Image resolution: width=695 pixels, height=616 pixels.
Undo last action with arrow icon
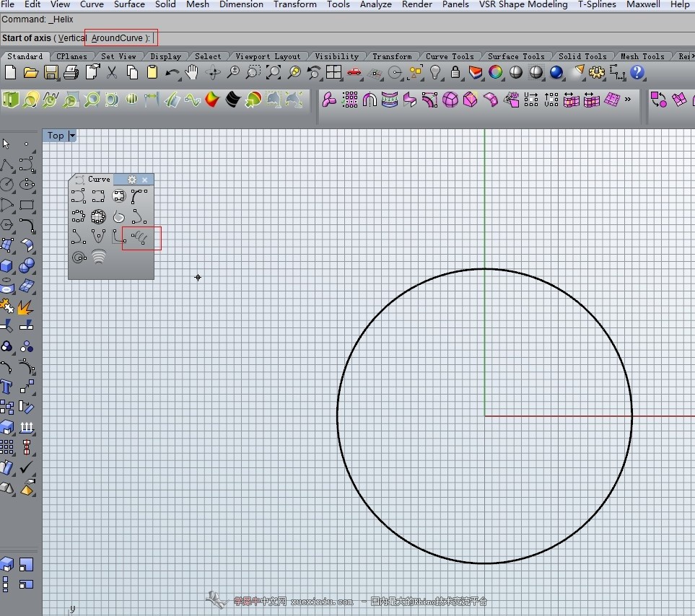tap(172, 73)
